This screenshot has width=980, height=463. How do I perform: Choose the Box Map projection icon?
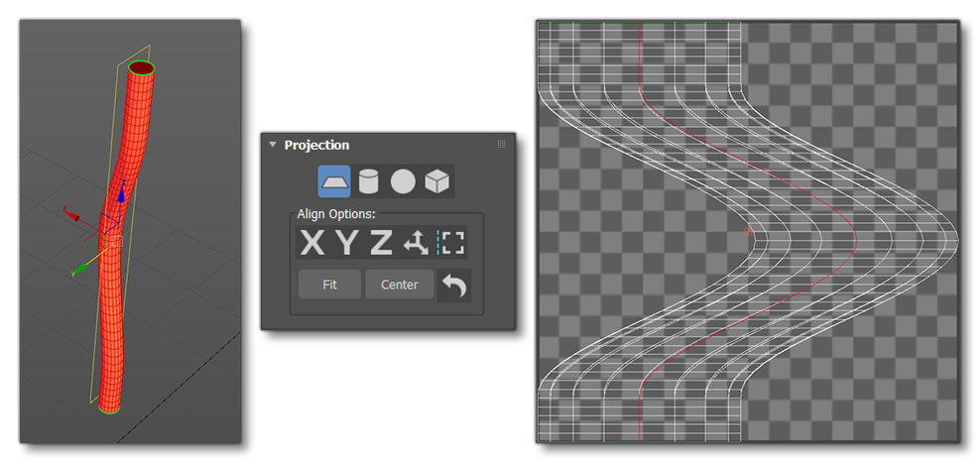pyautogui.click(x=436, y=181)
